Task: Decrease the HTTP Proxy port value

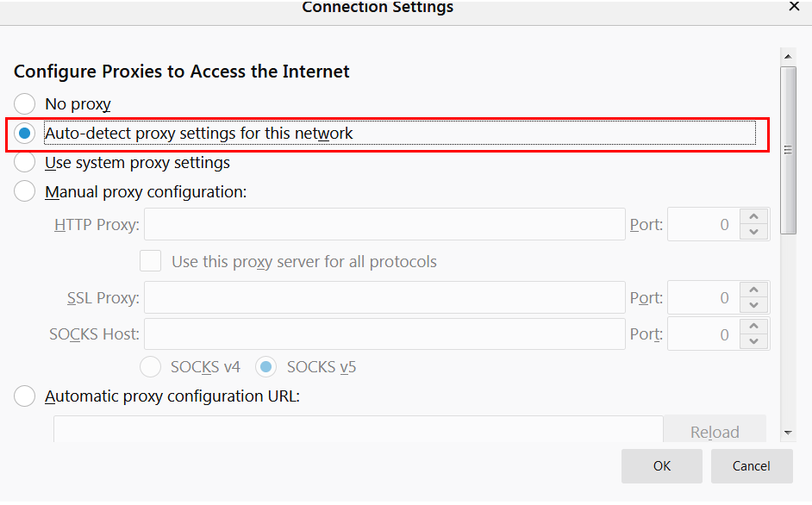Action: click(754, 232)
